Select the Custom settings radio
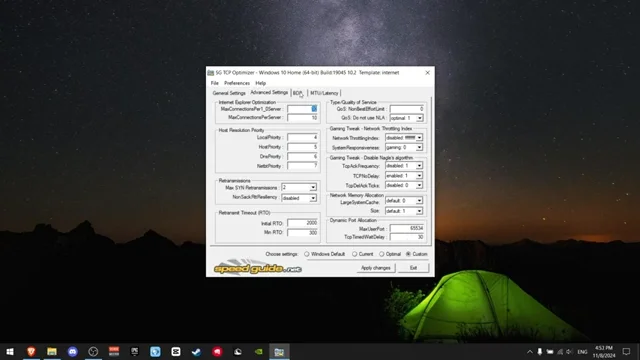 (408, 254)
